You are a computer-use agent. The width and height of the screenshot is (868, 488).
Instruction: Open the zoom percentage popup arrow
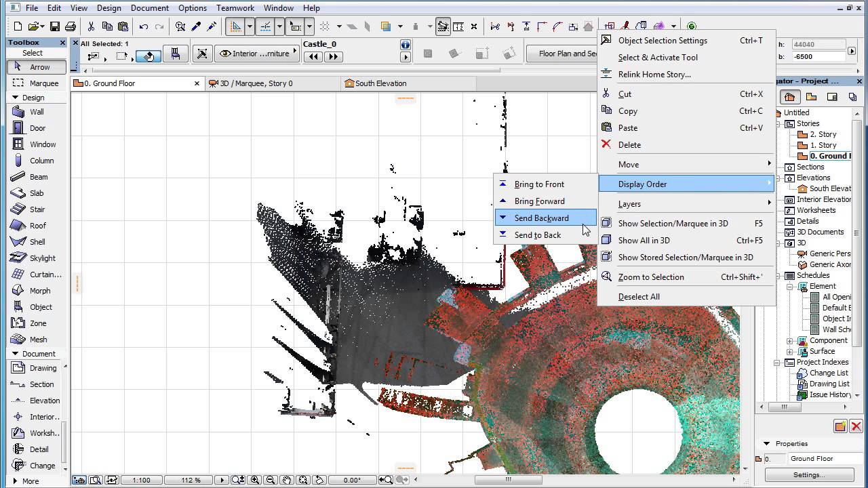(x=221, y=480)
